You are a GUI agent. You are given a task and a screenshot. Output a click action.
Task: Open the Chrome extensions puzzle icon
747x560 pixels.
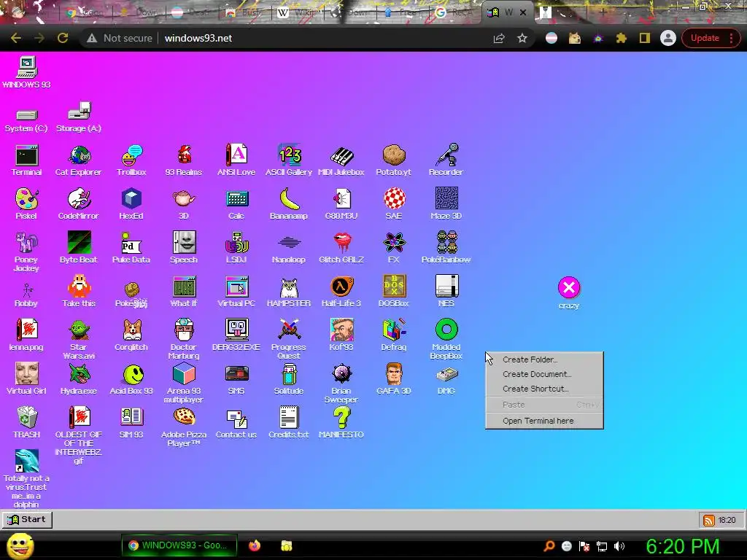click(622, 38)
